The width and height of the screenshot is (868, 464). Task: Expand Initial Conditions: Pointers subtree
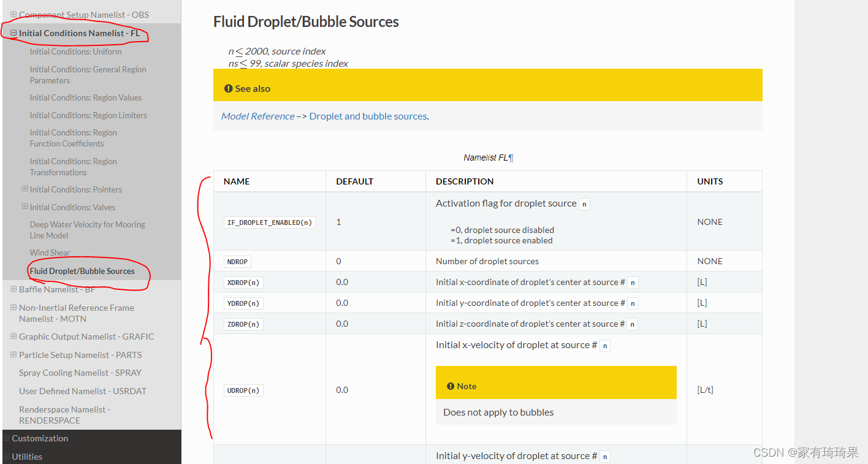(25, 189)
